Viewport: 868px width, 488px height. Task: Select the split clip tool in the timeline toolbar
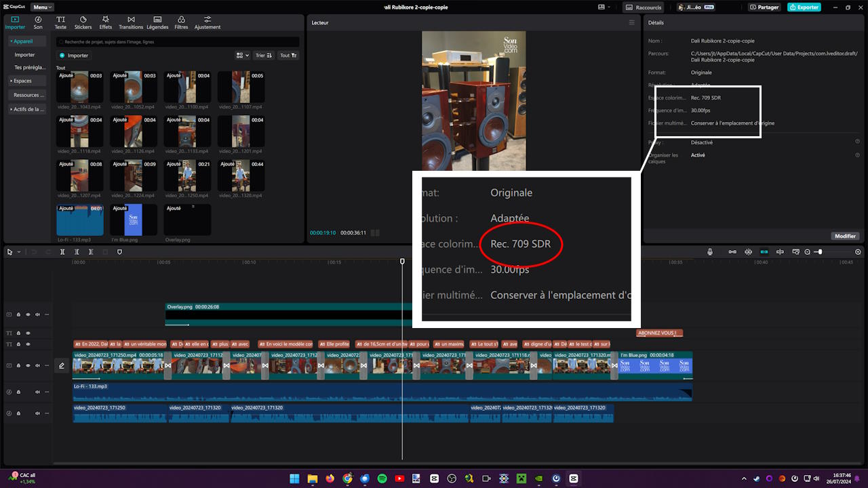coord(62,252)
